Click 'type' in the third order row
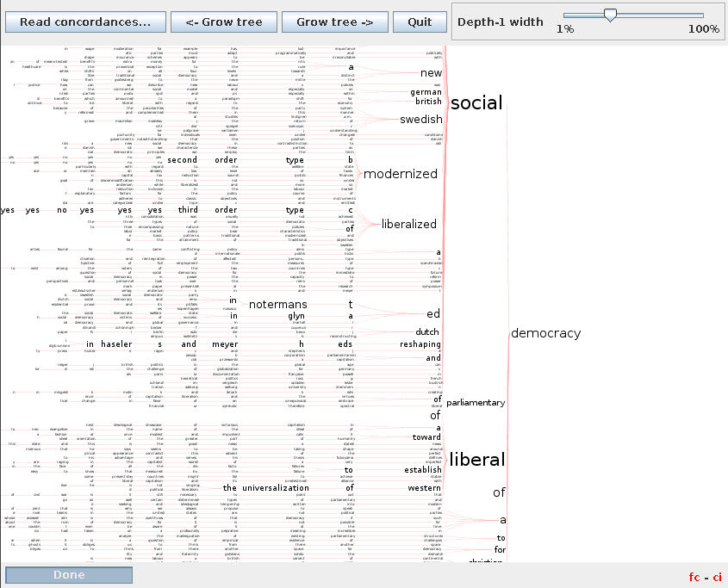 pos(295,210)
